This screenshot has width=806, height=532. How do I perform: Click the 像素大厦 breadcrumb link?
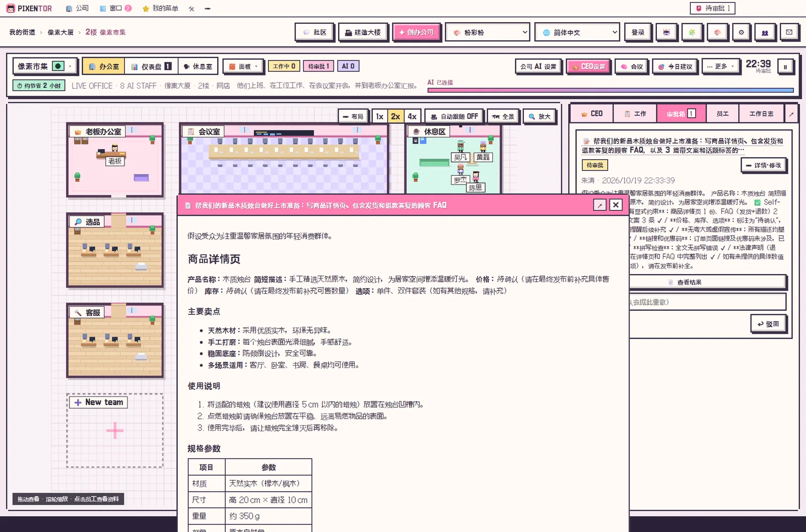(60, 32)
